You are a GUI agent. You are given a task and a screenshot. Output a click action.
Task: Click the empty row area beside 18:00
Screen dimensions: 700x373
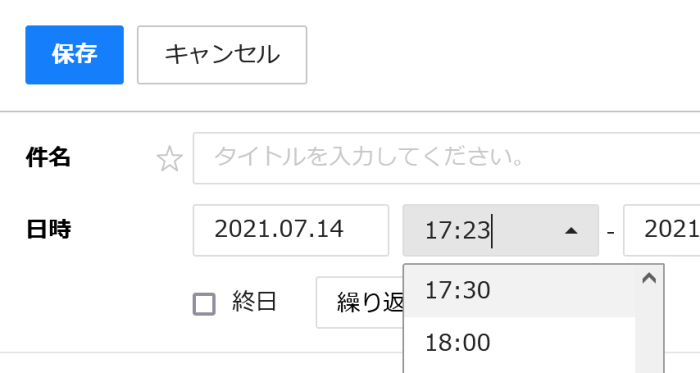[562, 343]
